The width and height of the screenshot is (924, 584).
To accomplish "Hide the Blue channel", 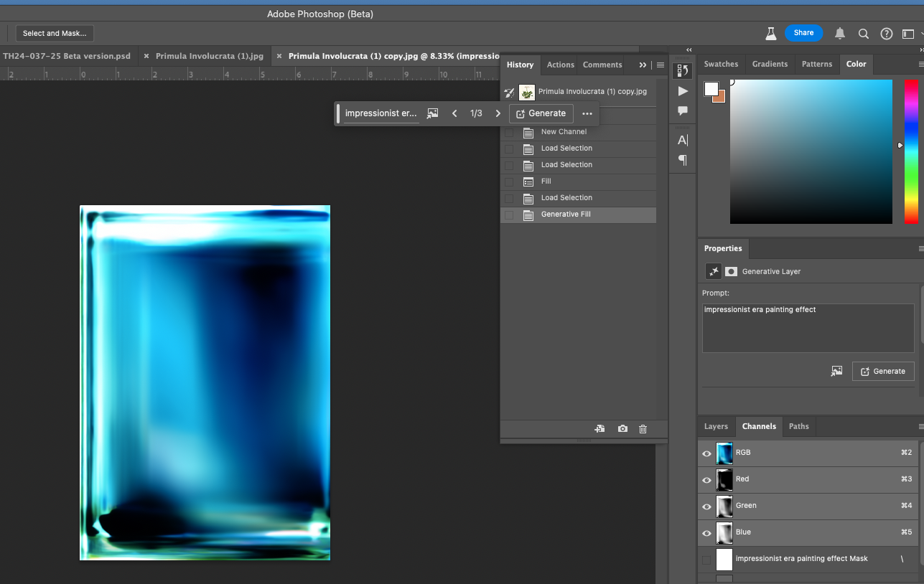I will [x=706, y=533].
